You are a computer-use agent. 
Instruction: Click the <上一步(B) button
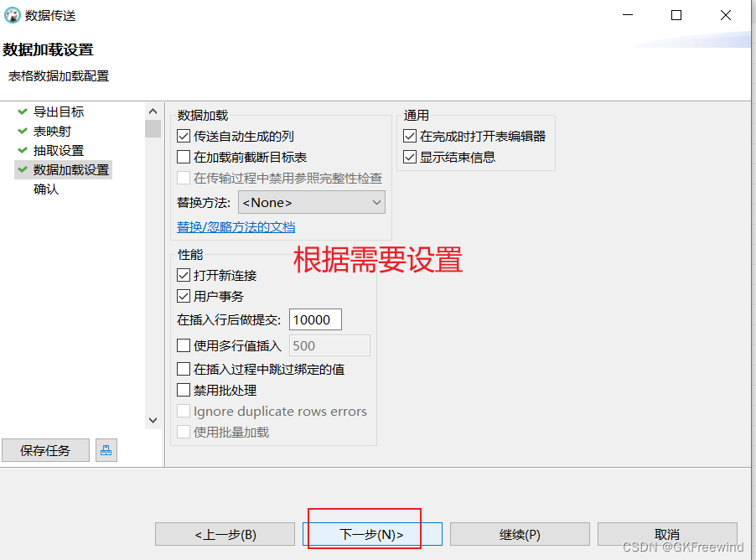point(225,534)
